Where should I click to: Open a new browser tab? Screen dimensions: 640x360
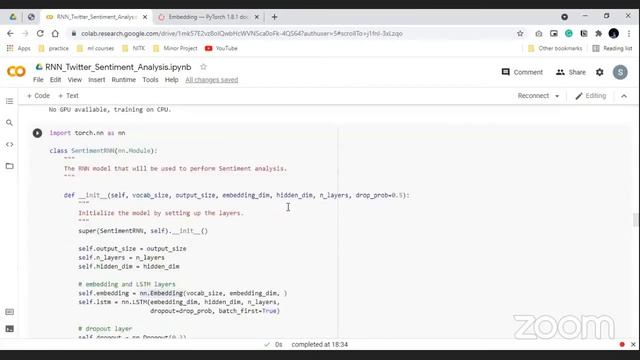274,17
